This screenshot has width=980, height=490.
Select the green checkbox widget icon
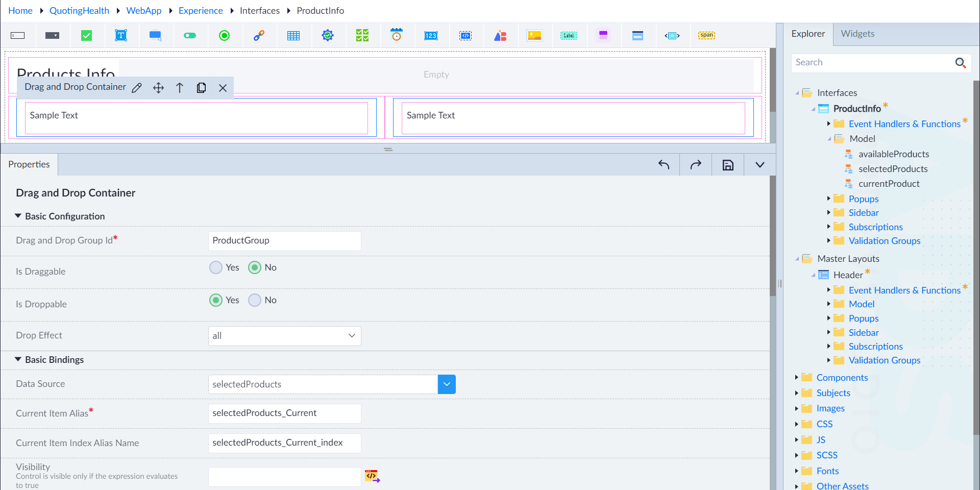tap(87, 35)
